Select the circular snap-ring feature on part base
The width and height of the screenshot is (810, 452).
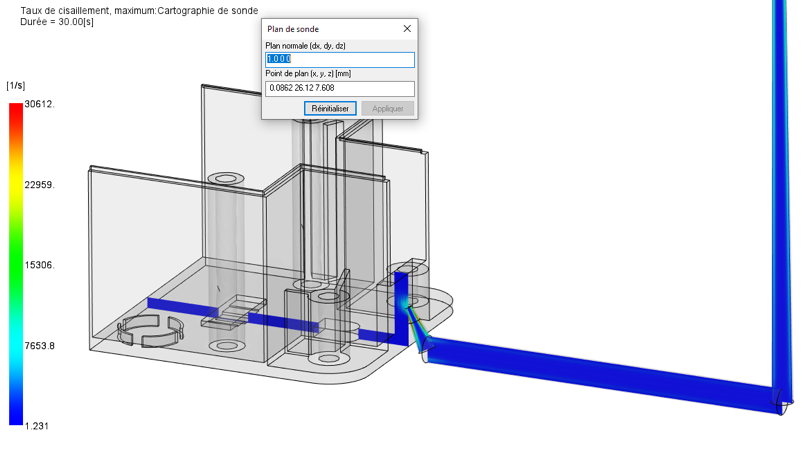(150, 331)
